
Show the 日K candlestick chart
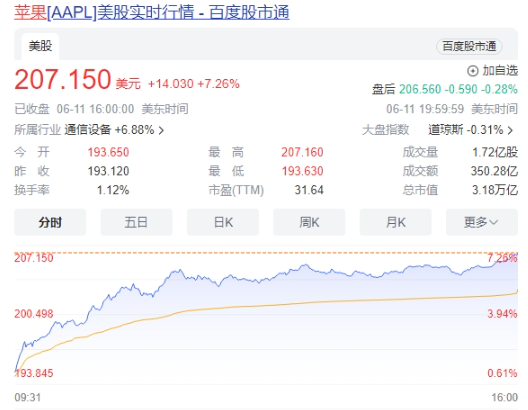click(x=223, y=222)
